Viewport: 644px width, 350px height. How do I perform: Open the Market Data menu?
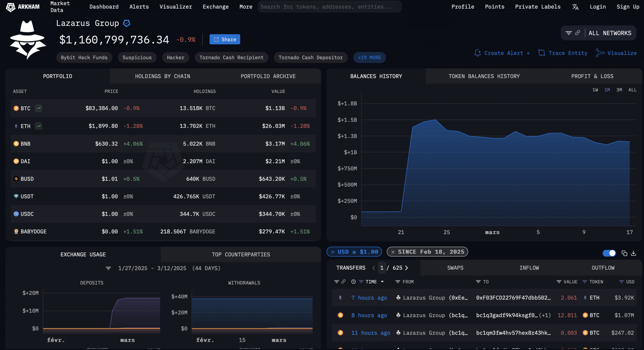(x=60, y=7)
